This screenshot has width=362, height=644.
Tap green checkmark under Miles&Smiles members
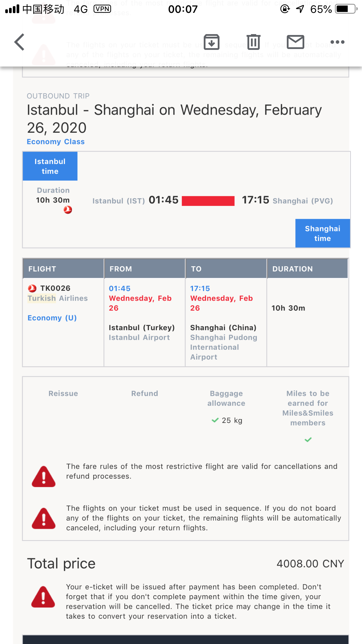tap(308, 440)
